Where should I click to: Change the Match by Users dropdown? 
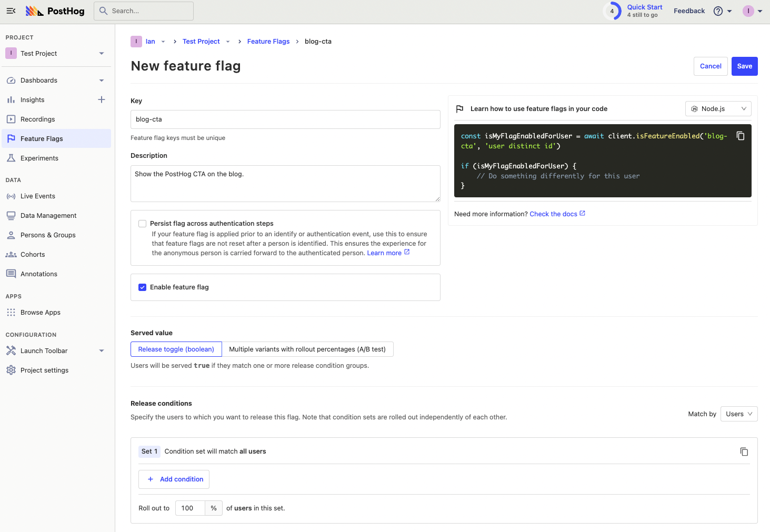(738, 414)
